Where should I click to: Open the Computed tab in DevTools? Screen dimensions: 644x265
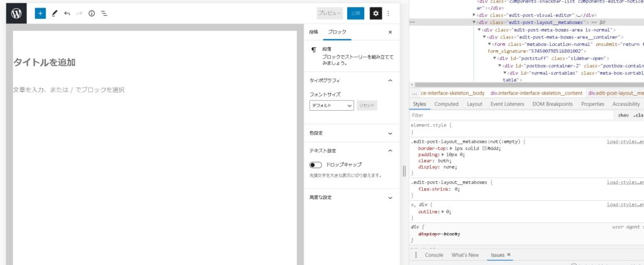pyautogui.click(x=447, y=104)
